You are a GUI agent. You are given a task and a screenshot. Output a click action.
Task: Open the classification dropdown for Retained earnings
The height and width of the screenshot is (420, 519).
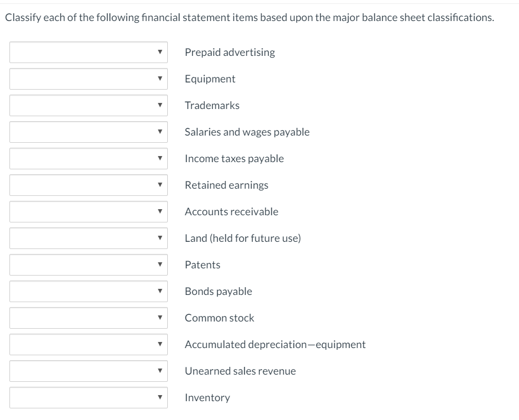pos(88,185)
